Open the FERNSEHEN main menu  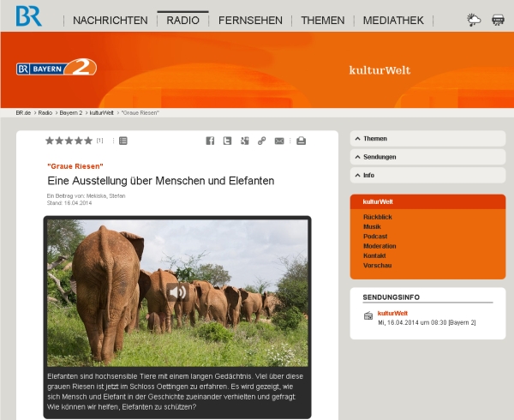point(250,21)
